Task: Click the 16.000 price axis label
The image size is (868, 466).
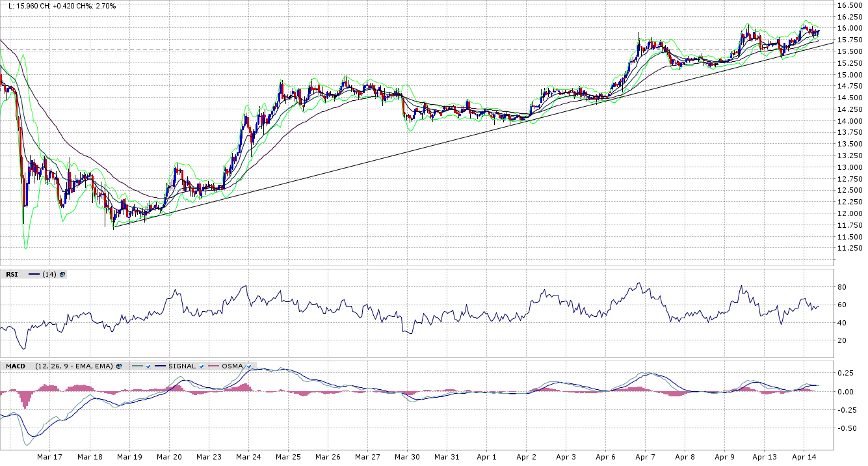Action: (x=850, y=28)
